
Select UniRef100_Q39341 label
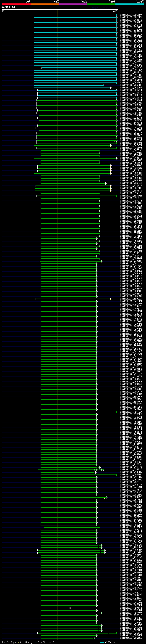[131, 183]
